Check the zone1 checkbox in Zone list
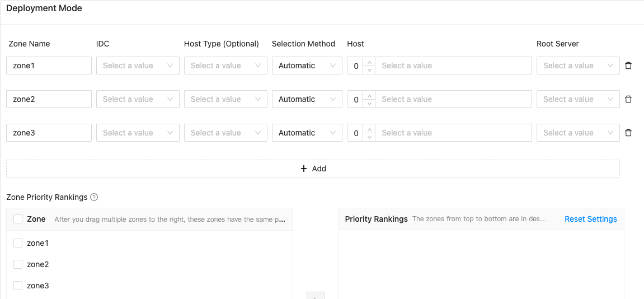The image size is (644, 299). (x=18, y=243)
